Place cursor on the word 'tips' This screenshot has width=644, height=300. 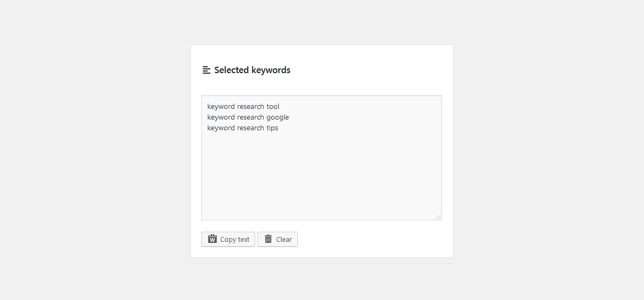[x=272, y=128]
